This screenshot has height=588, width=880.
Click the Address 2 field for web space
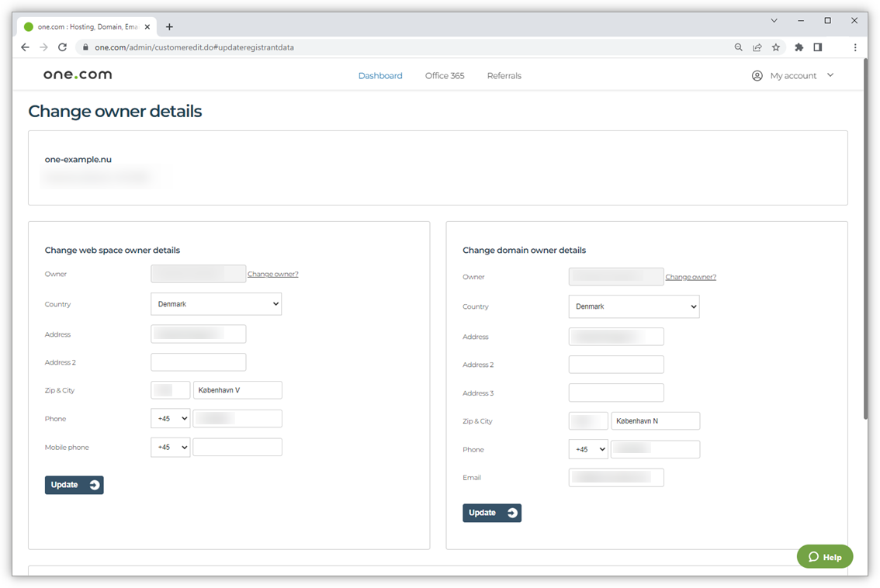click(198, 361)
